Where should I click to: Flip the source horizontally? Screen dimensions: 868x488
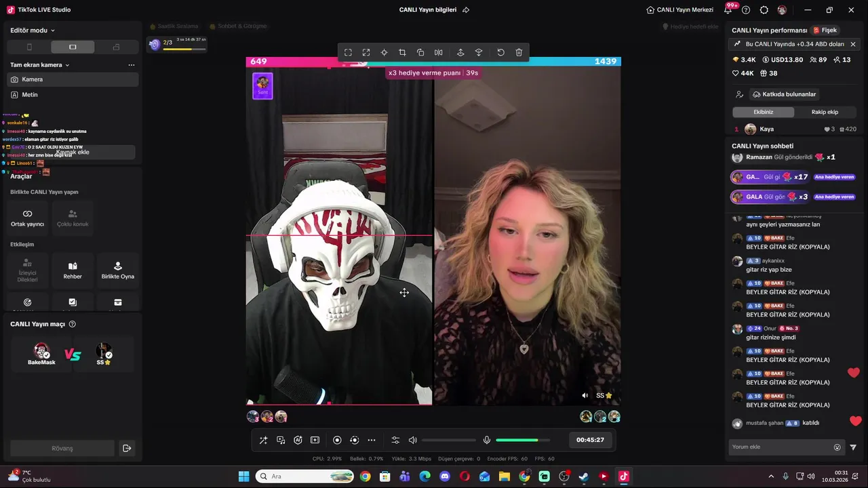point(439,52)
